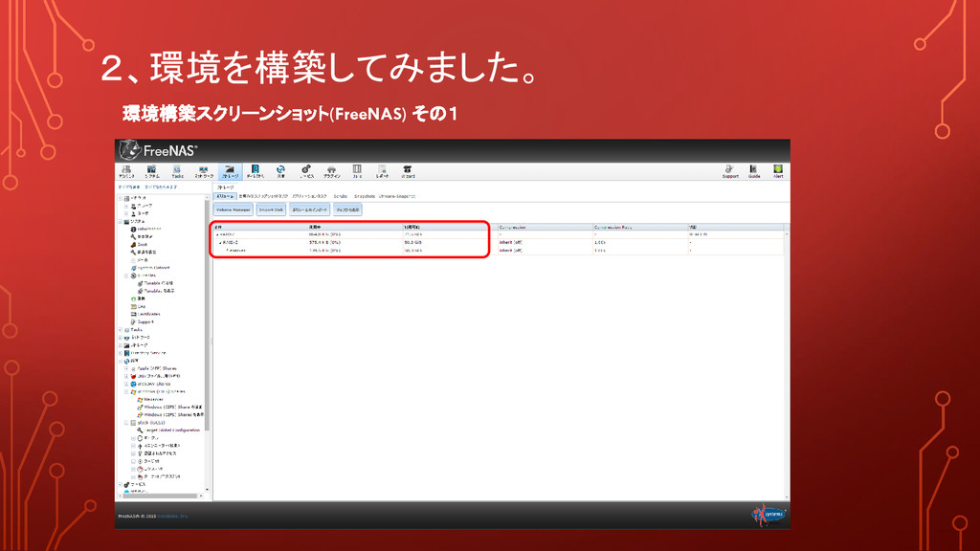Check the green Alert icon
Screen dimensions: 980x551
click(x=778, y=172)
